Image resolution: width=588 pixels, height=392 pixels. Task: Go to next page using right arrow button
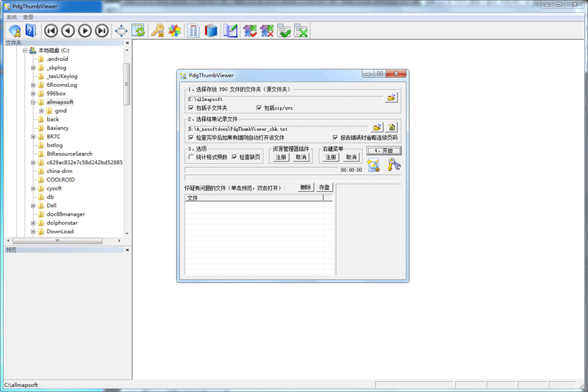[85, 31]
